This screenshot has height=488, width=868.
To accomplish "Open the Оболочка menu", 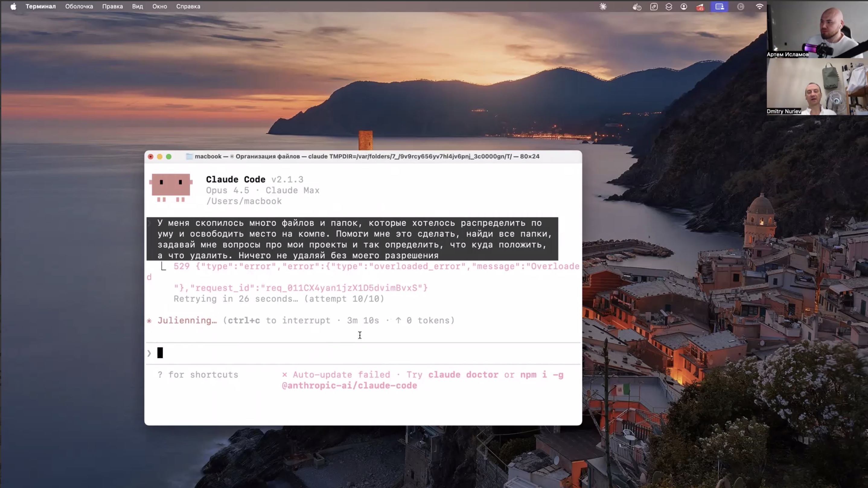I will [79, 6].
